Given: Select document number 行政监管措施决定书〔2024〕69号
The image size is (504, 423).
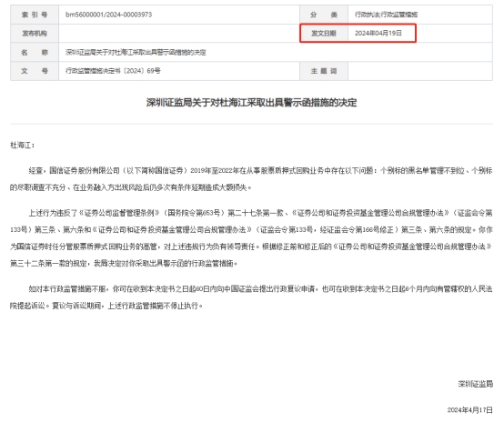Looking at the screenshot, I should pyautogui.click(x=113, y=71).
